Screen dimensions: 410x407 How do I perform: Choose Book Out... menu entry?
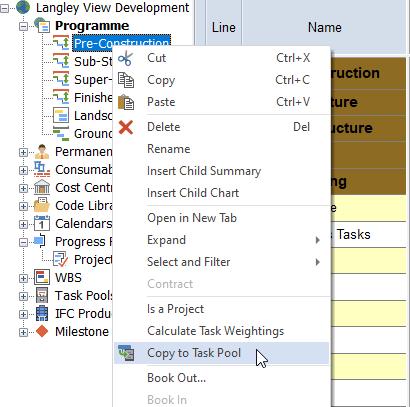[x=221, y=378]
